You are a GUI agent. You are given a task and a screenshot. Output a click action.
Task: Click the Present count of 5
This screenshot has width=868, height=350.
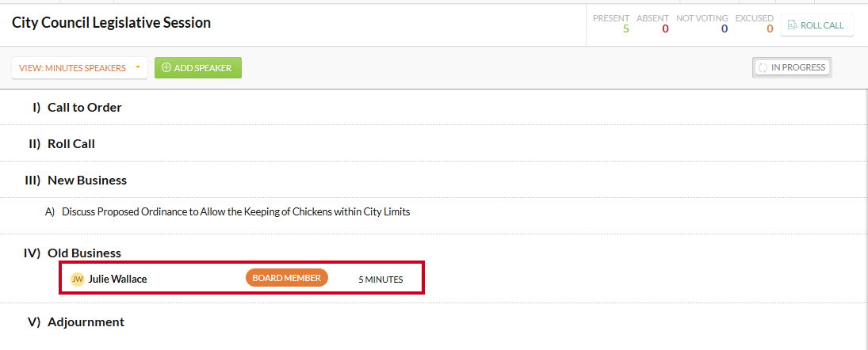[625, 29]
